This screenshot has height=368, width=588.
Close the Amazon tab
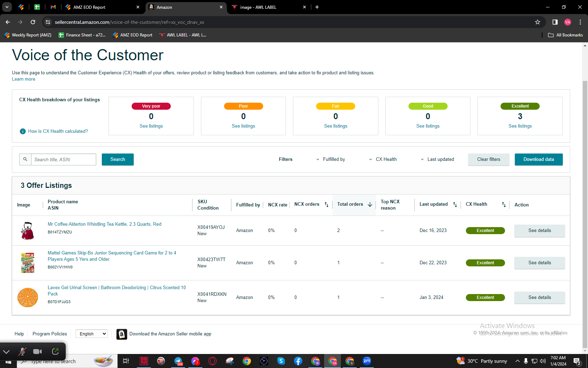click(221, 7)
